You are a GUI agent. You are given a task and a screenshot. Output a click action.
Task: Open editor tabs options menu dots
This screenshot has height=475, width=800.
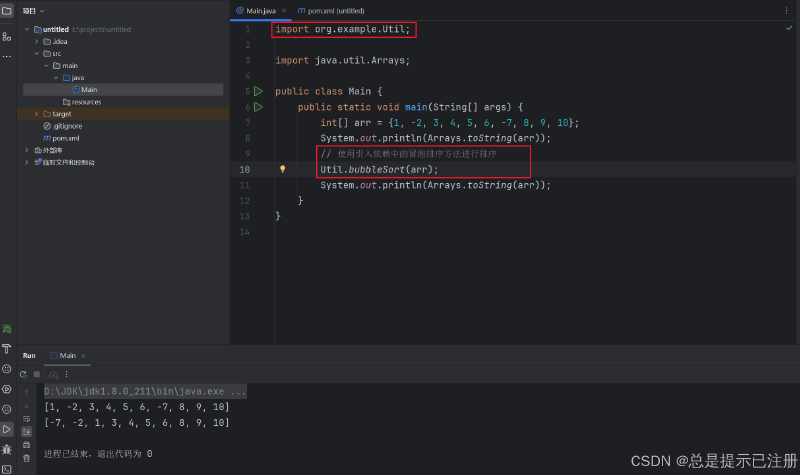786,10
